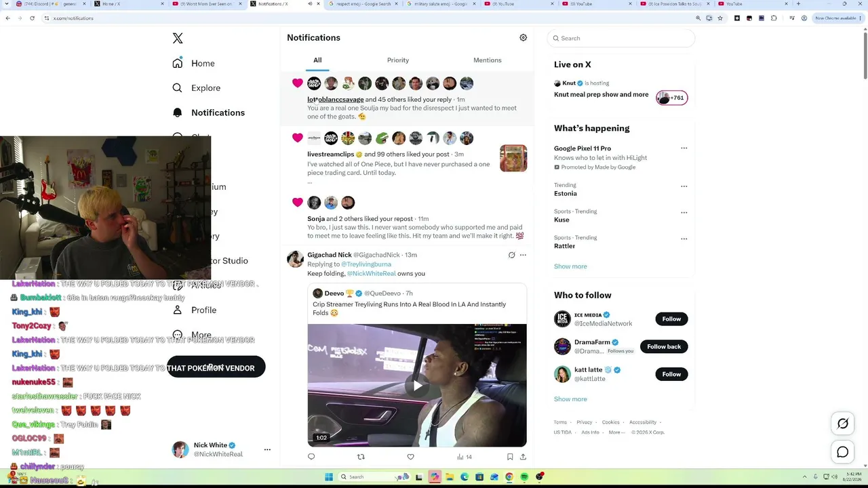Open Microsoft Store from the taskbar

pyautogui.click(x=479, y=477)
